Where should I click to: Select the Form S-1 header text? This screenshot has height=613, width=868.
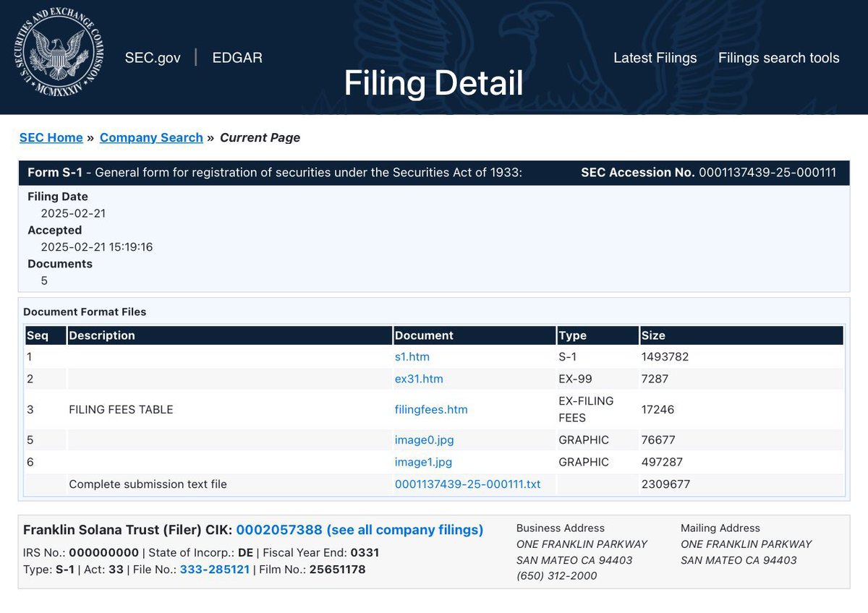(x=54, y=172)
